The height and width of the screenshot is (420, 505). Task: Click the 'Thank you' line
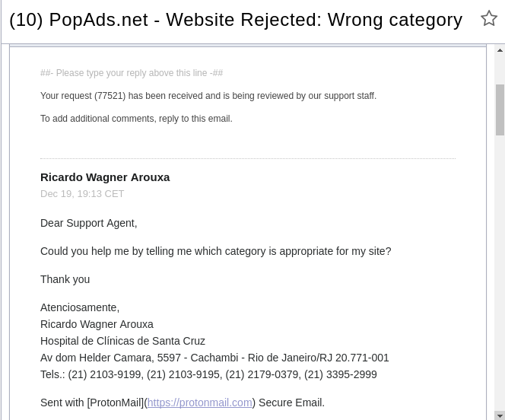click(x=65, y=279)
